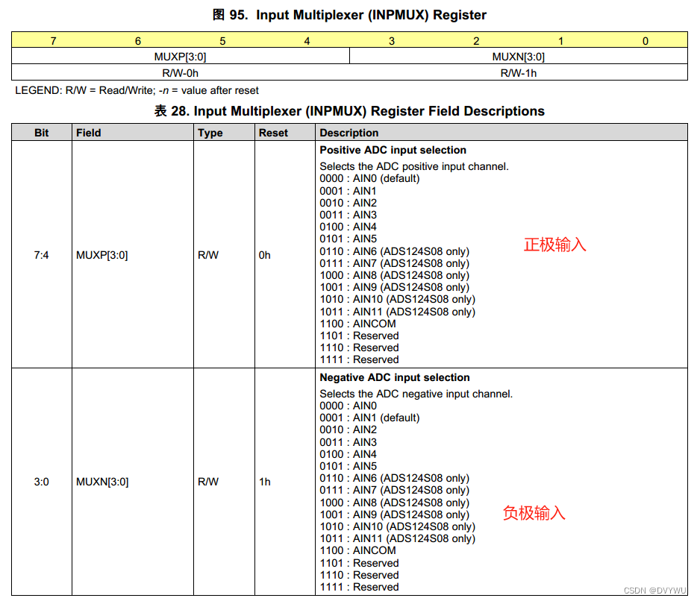Click '0111 : AIN7' in positive input list

pos(395,264)
